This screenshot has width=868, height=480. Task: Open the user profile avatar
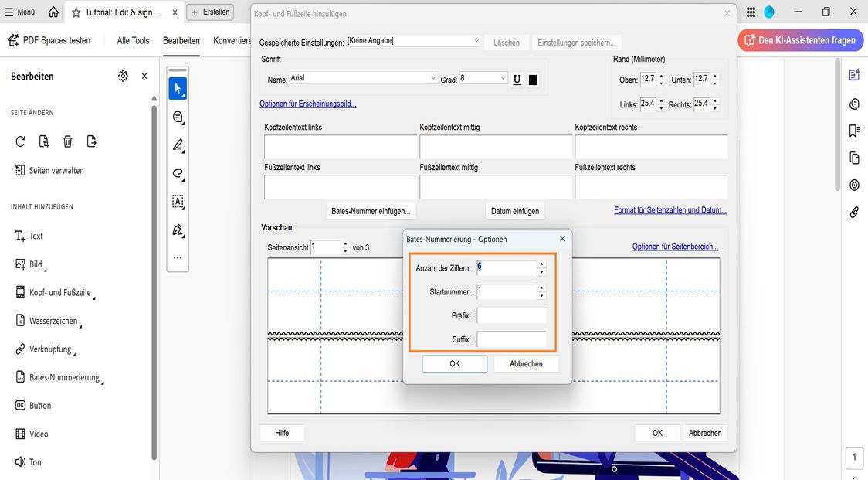769,12
